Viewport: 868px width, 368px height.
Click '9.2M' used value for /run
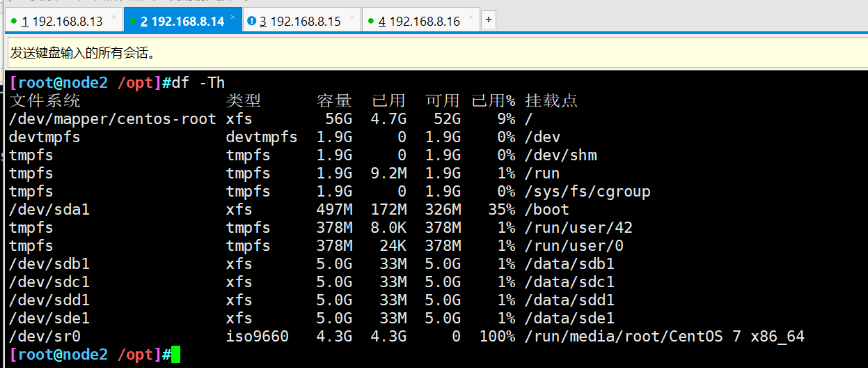[x=388, y=174]
